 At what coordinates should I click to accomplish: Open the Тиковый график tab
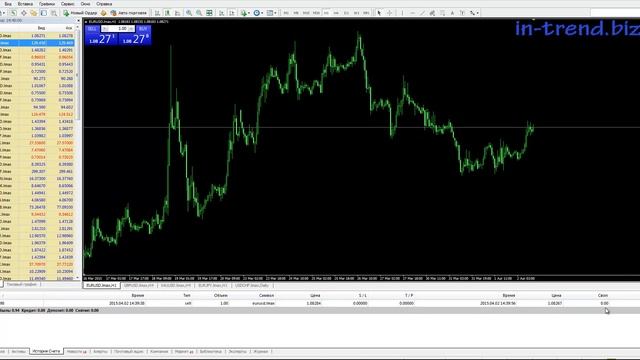click(22, 284)
